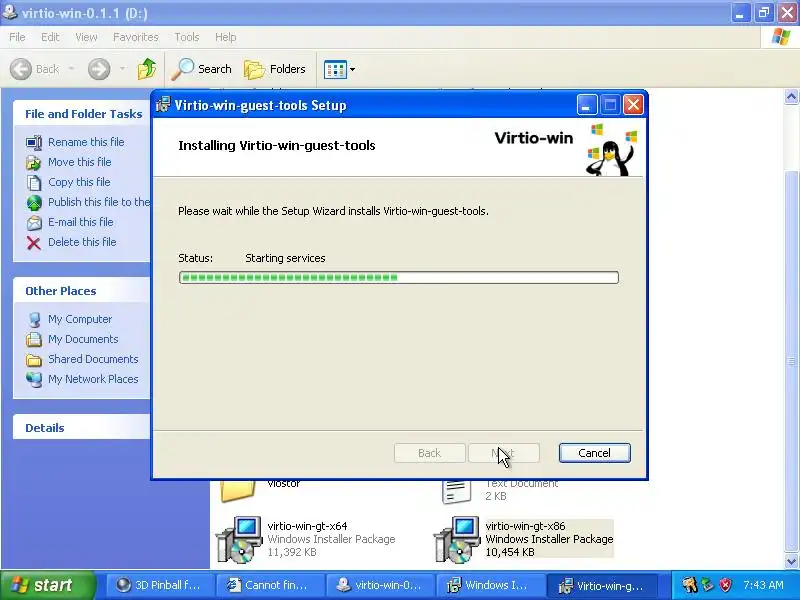The image size is (800, 600).
Task: Click the Up folder arrow icon
Action: click(147, 69)
